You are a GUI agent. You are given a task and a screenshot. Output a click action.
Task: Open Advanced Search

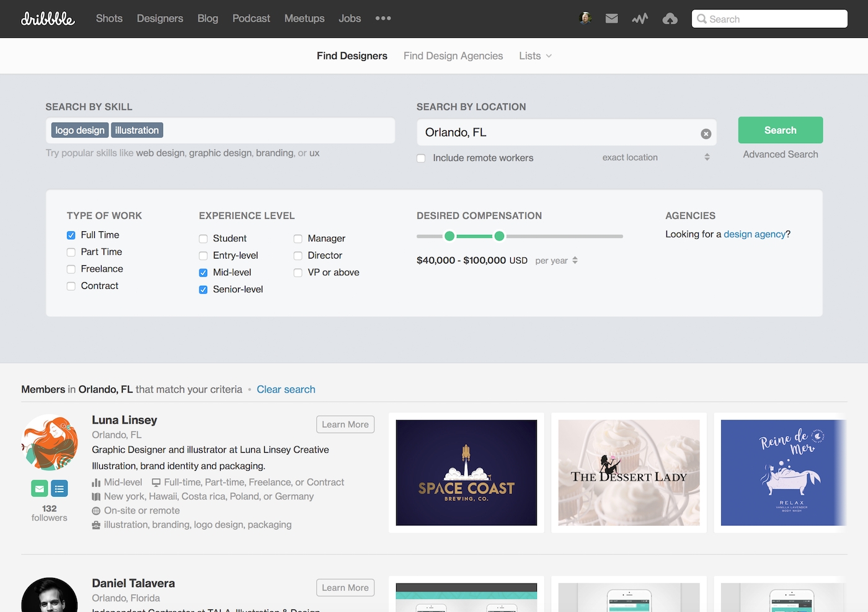click(781, 154)
